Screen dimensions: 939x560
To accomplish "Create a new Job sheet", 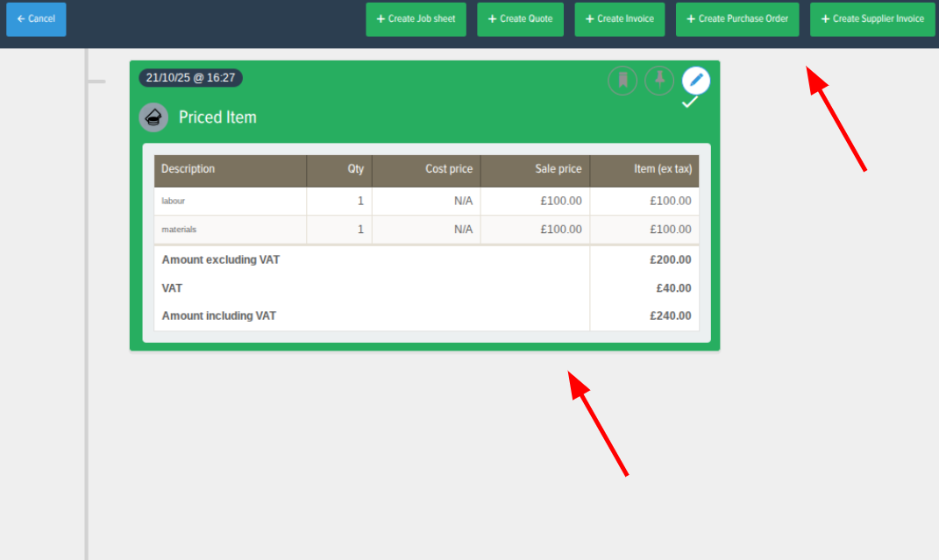I will (416, 18).
